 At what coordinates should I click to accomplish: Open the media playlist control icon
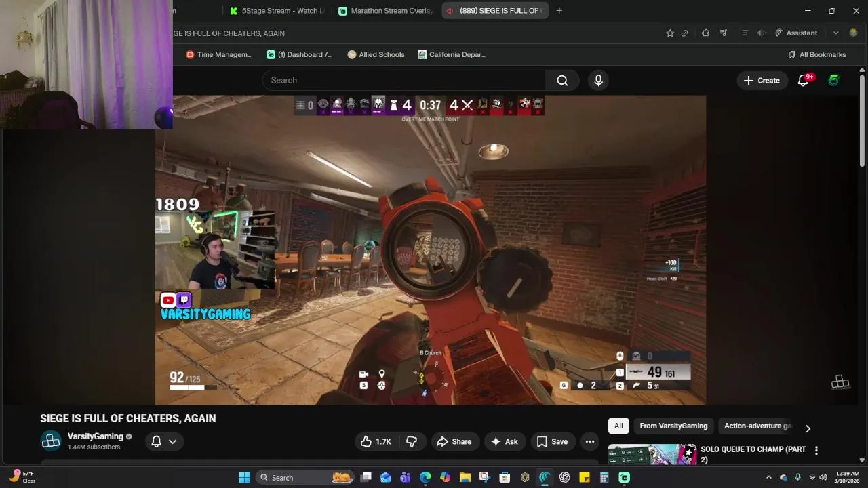click(724, 33)
